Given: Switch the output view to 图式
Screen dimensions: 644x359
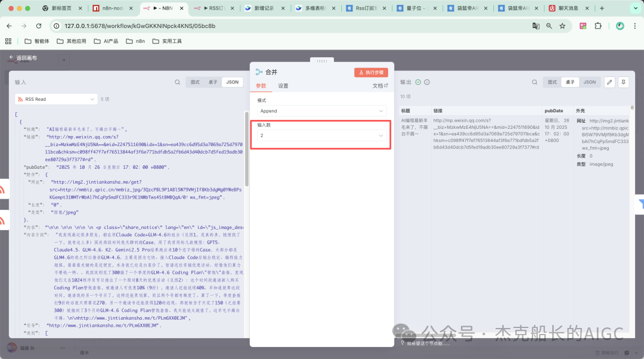Looking at the screenshot, I should (552, 82).
